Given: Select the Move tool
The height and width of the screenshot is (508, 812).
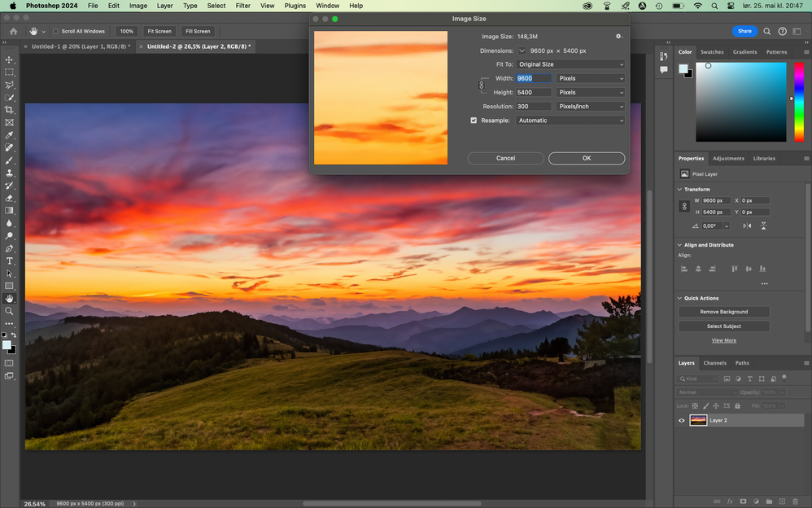Looking at the screenshot, I should tap(9, 59).
